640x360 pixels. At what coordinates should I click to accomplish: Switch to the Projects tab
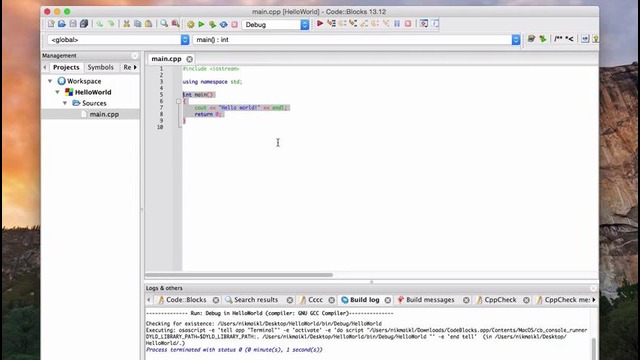tap(66, 67)
